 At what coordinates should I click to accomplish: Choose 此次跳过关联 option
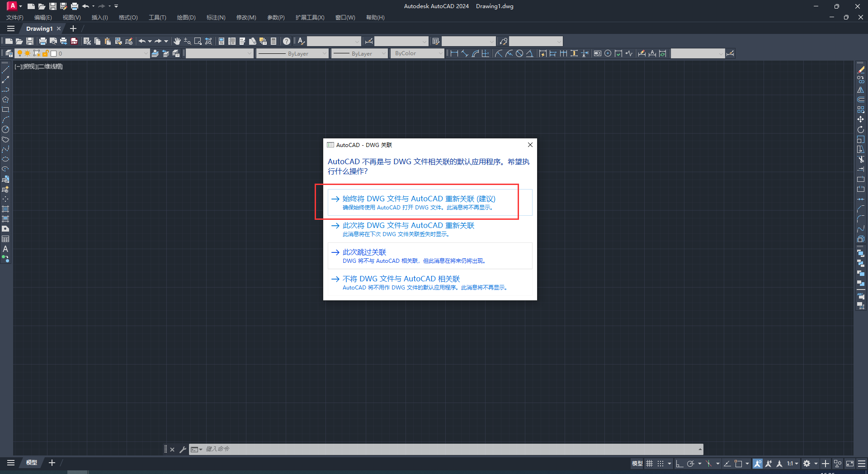pyautogui.click(x=364, y=252)
